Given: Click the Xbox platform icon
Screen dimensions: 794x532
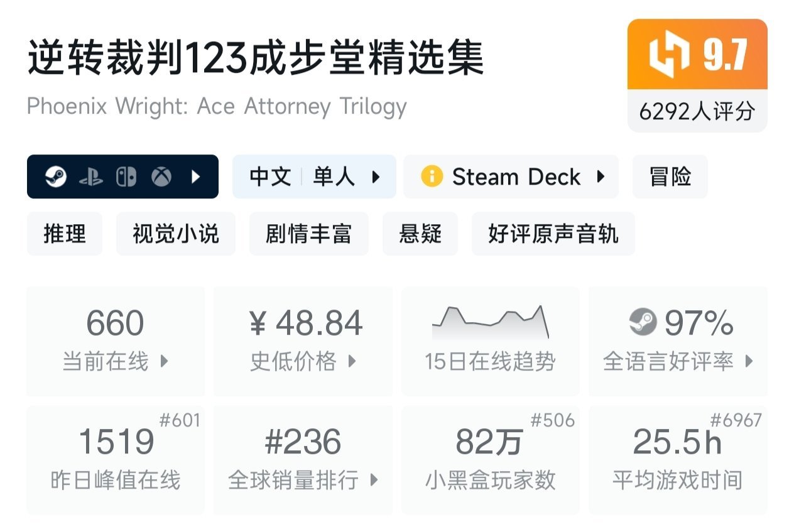Looking at the screenshot, I should click(161, 177).
